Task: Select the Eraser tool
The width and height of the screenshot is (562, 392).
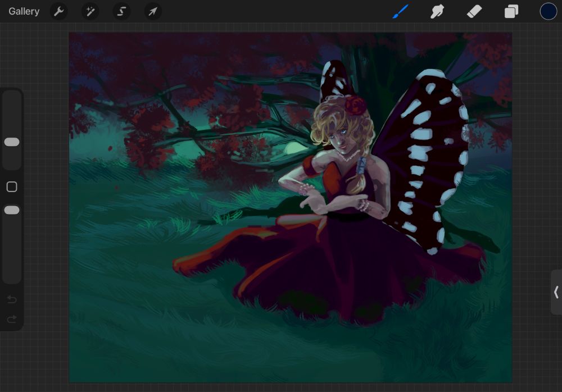Action: (x=474, y=11)
